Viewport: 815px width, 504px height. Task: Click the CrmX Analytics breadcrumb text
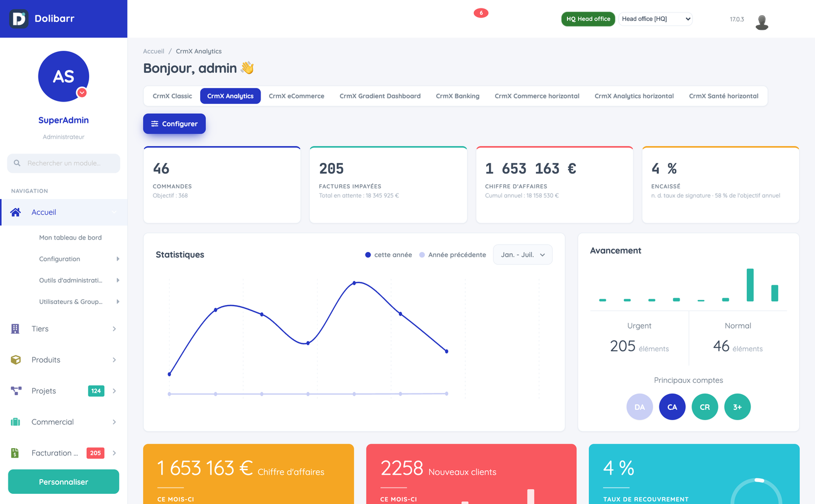click(199, 51)
